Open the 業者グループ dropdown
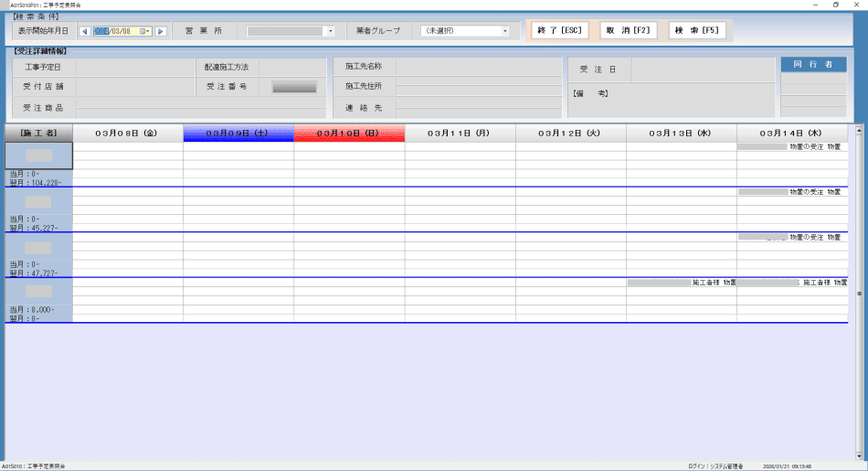Image resolution: width=868 pixels, height=471 pixels. (505, 31)
